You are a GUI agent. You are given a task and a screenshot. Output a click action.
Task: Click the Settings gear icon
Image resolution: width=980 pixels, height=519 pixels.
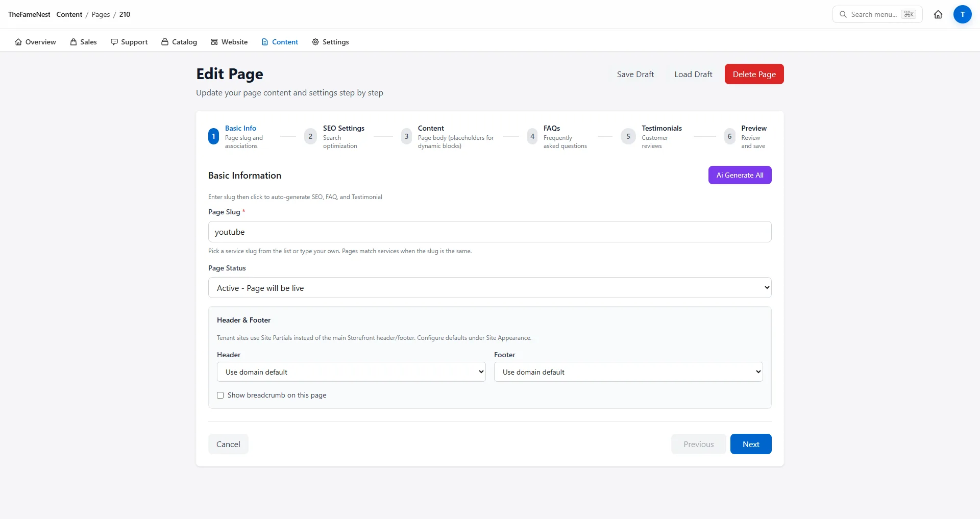[315, 42]
